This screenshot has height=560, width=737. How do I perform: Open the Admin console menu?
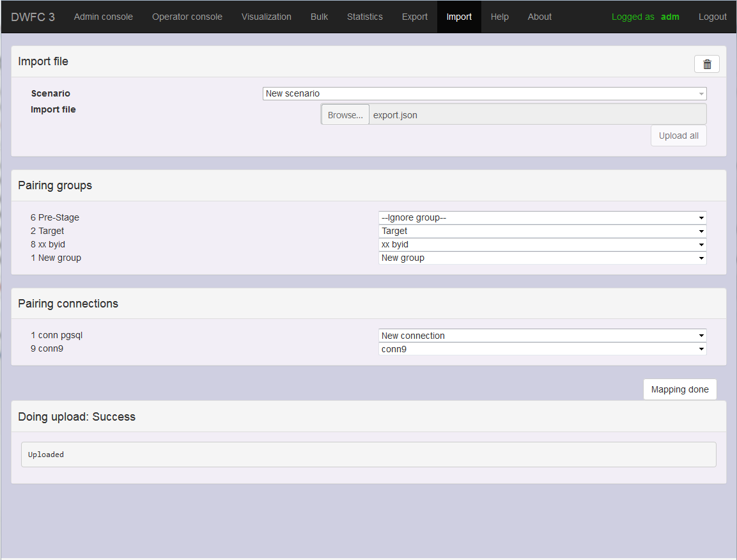pos(104,17)
